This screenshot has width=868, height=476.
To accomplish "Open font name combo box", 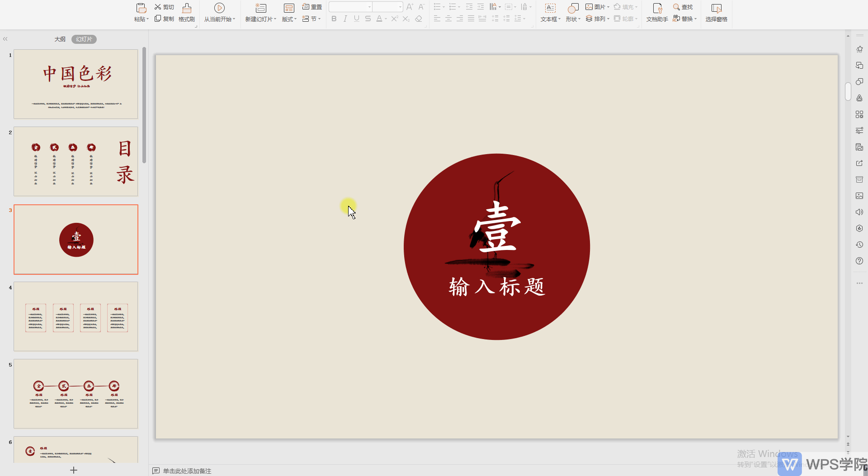I will 350,7.
